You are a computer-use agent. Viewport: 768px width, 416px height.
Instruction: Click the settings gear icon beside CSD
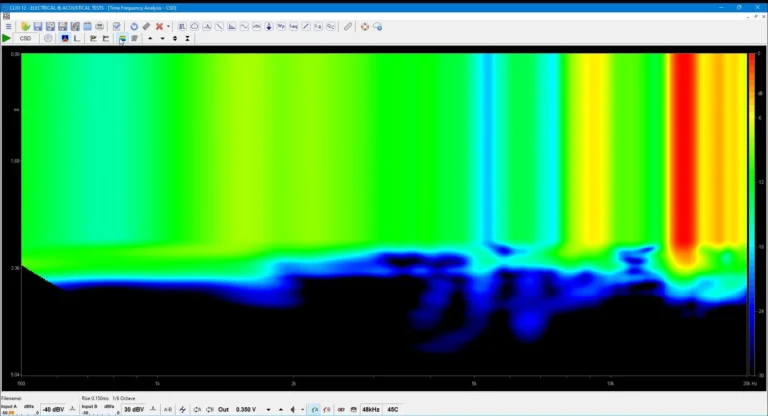pos(48,39)
